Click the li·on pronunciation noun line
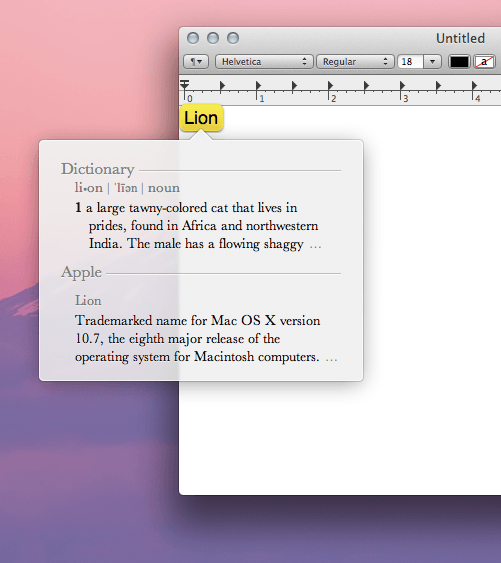501x563 pixels. pos(127,188)
